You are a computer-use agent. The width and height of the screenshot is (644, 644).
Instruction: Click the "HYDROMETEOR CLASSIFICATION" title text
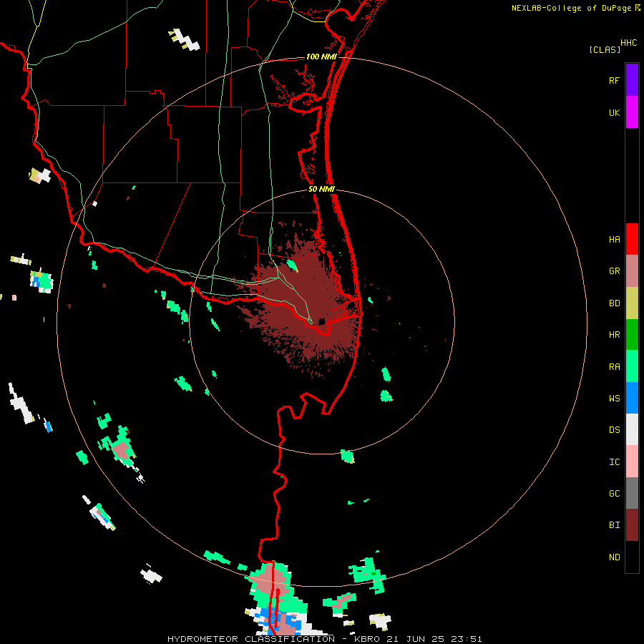(x=251, y=639)
